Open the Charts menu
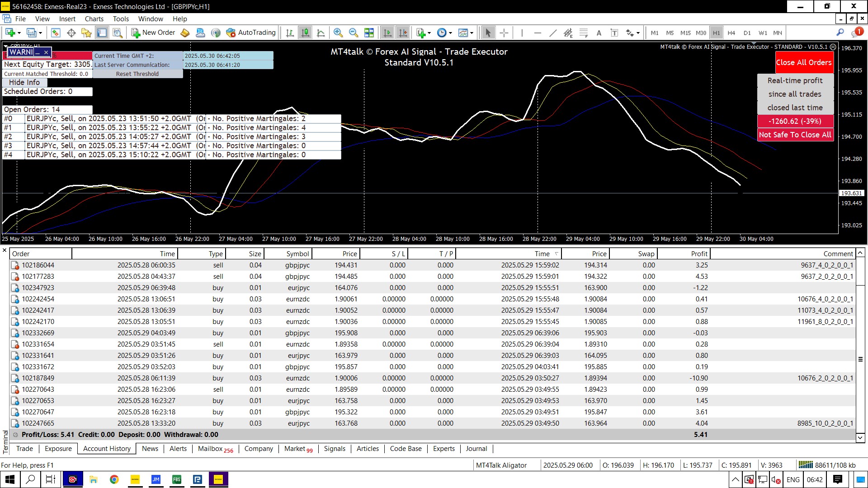This screenshot has width=868, height=488. pos(94,19)
